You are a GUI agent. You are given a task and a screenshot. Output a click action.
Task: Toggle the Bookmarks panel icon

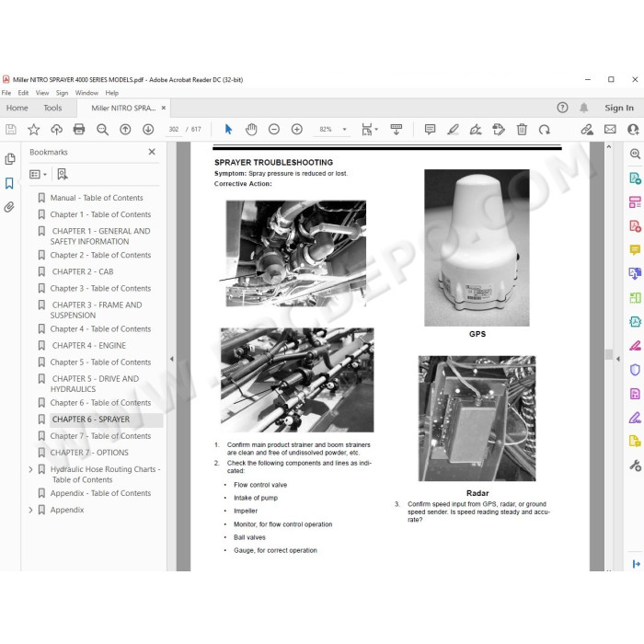coord(9,183)
